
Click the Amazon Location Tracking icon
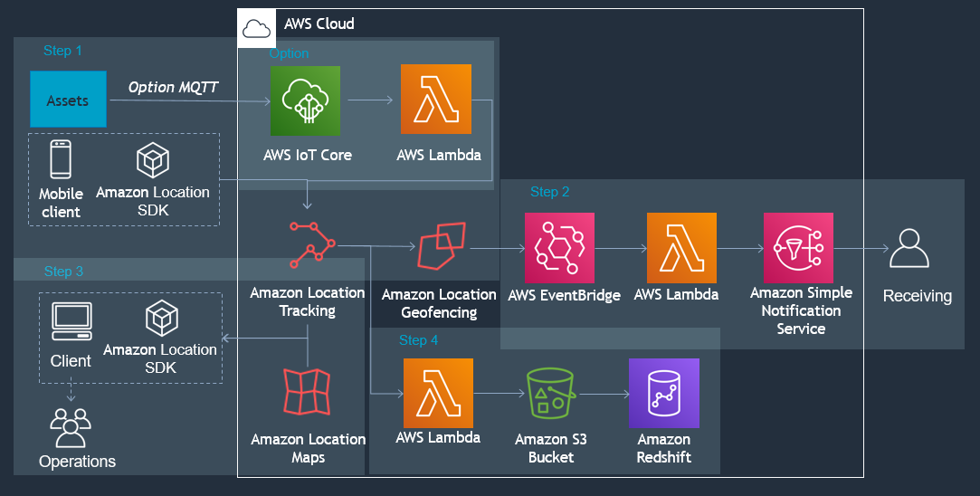(x=312, y=244)
